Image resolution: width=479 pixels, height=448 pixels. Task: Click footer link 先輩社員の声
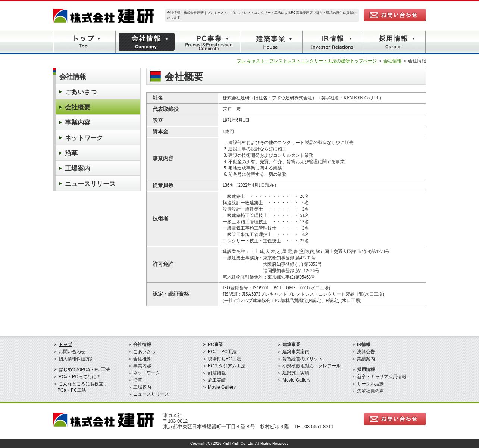(370, 391)
